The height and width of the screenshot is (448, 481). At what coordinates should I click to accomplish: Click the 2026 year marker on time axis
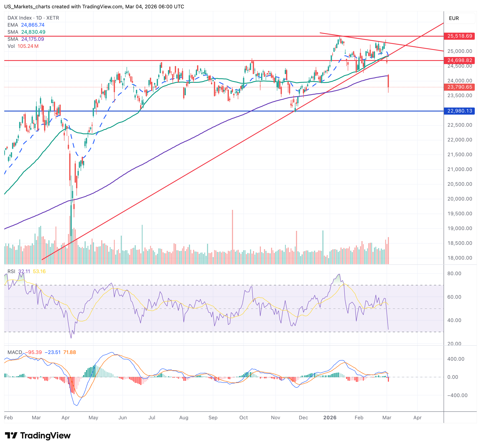click(x=330, y=417)
